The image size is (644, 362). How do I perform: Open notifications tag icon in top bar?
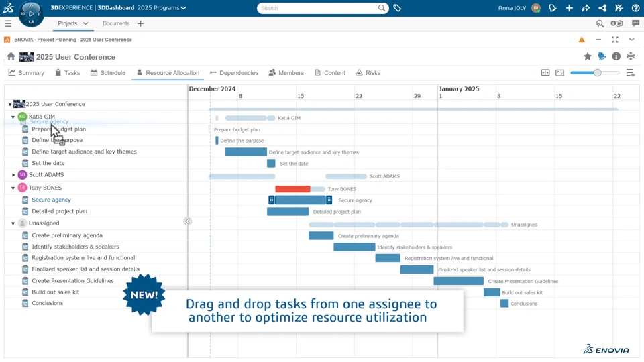click(x=552, y=8)
